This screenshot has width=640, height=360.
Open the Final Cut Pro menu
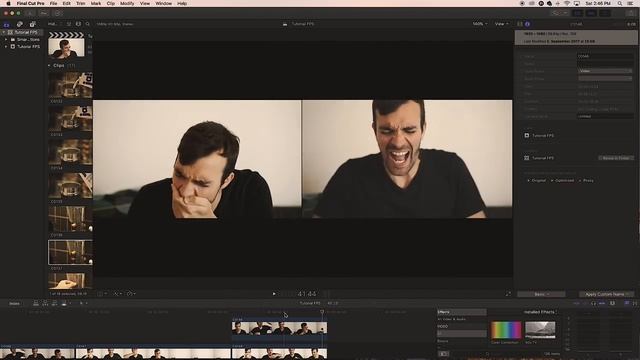point(30,3)
